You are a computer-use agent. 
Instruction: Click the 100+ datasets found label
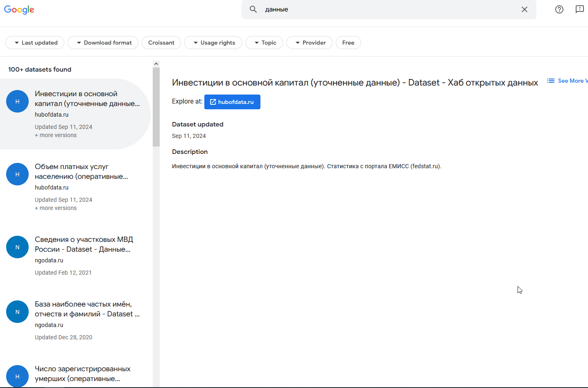click(40, 70)
